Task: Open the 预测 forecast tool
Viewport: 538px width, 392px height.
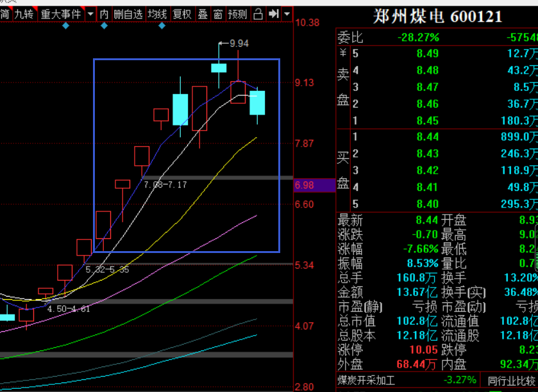Action: click(237, 14)
